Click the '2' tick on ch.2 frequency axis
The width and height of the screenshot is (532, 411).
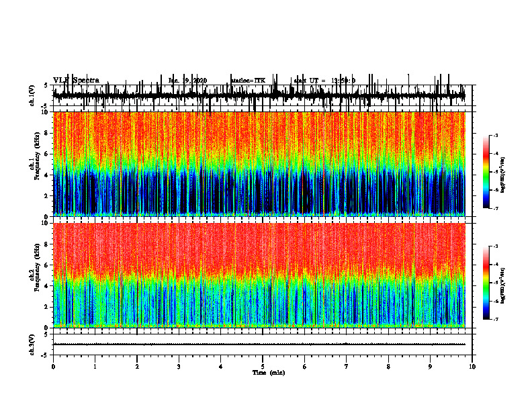47,307
